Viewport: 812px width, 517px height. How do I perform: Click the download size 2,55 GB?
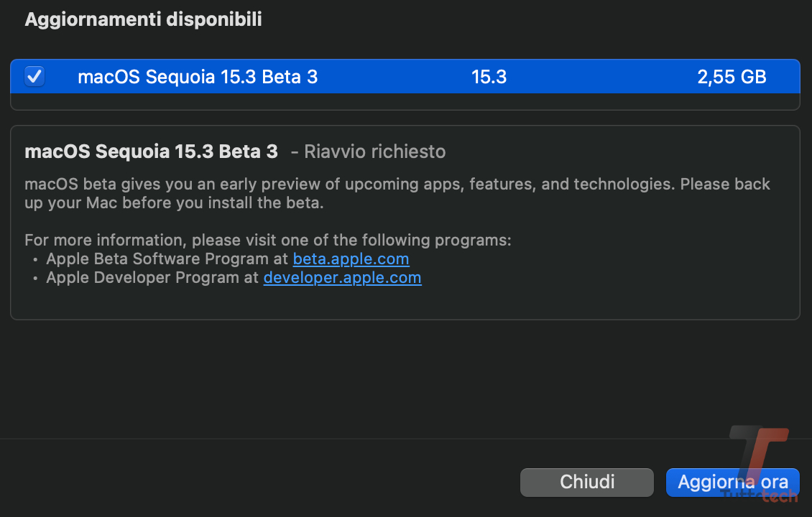[x=732, y=76]
